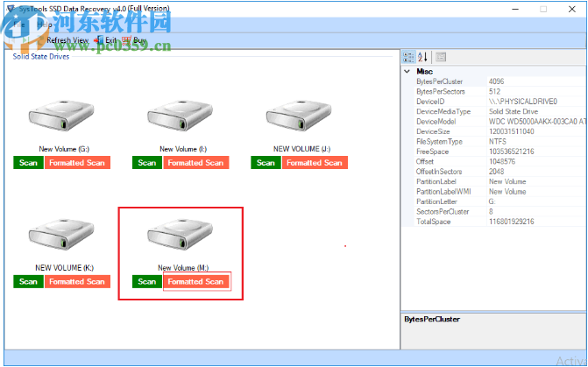Run Formatted Scan on New Volume (M:)
Image resolution: width=588 pixels, height=367 pixels.
tap(196, 281)
